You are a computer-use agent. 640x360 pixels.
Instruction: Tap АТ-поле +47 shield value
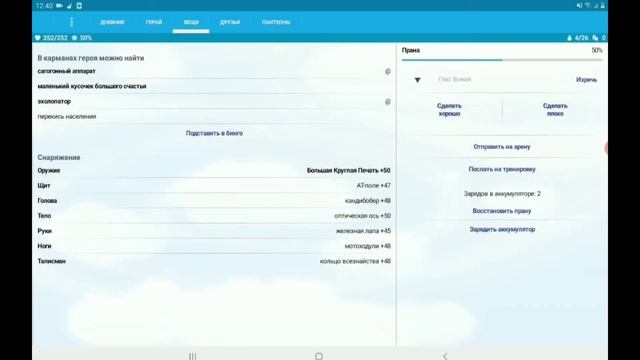click(373, 185)
